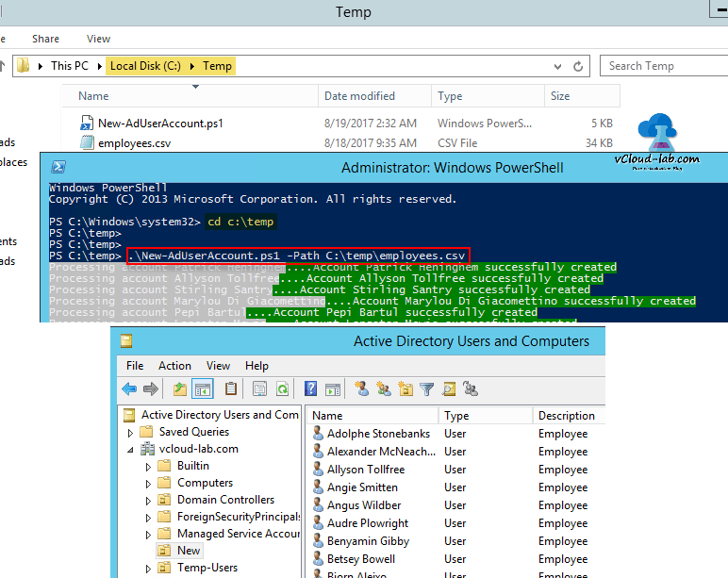The width and height of the screenshot is (728, 578).
Task: Create a new group with toolbar icon
Action: coord(384,388)
